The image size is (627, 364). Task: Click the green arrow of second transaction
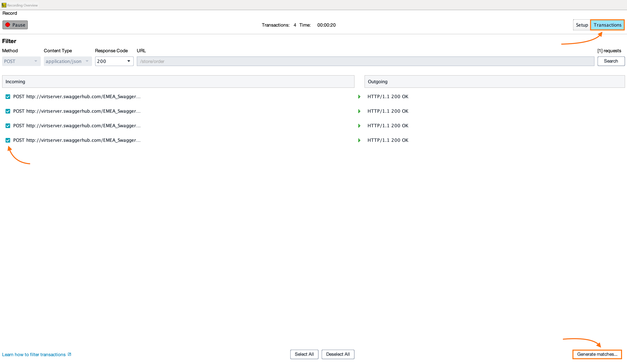point(359,111)
